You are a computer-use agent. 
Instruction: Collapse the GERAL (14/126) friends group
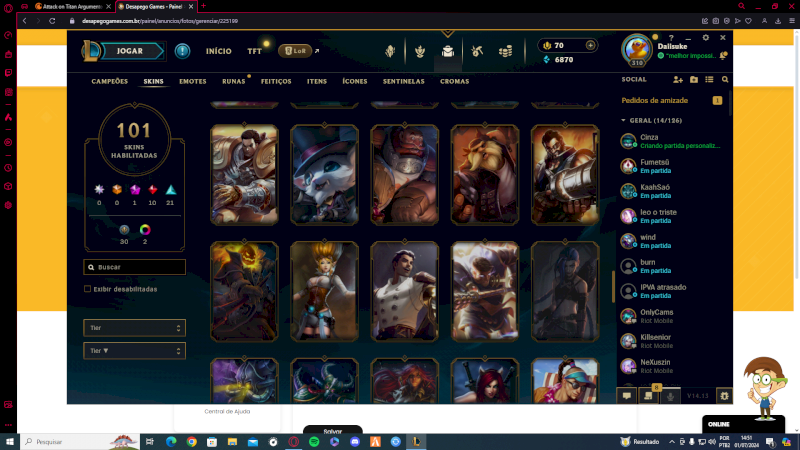pos(651,120)
